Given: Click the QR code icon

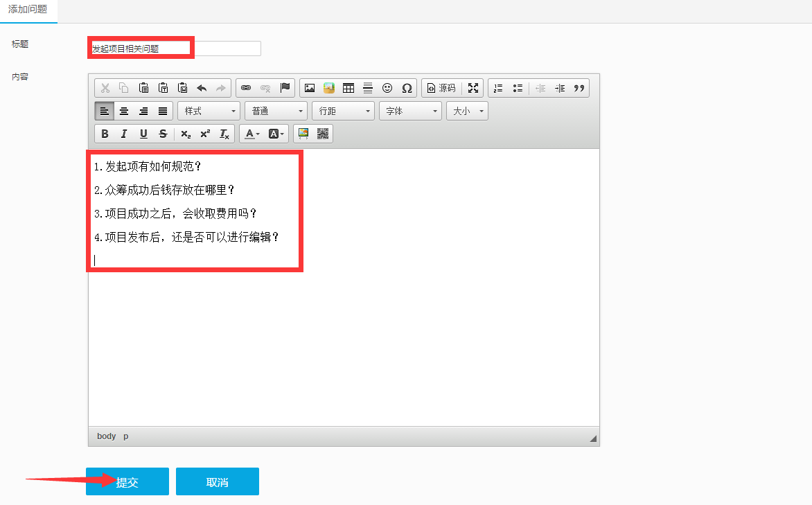Looking at the screenshot, I should coord(323,134).
